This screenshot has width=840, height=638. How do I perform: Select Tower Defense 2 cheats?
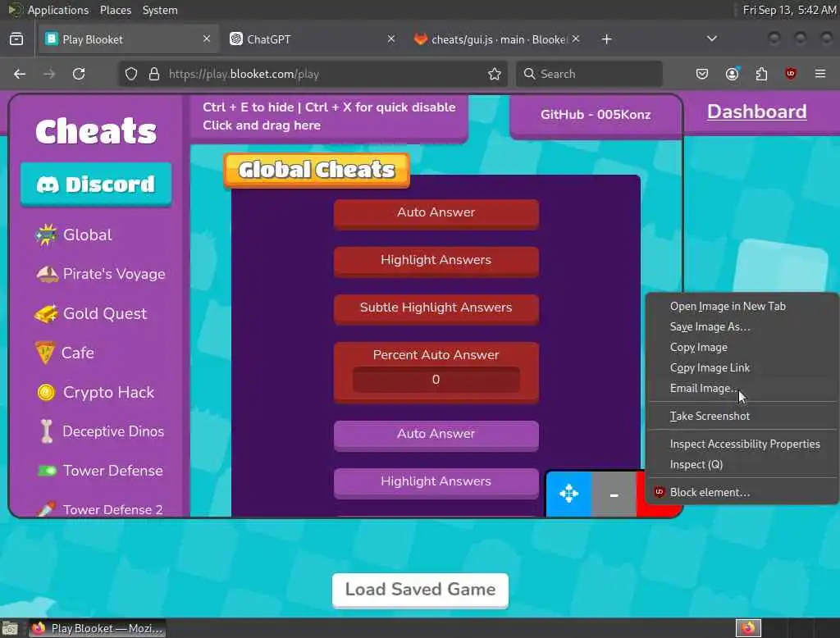tap(100, 509)
